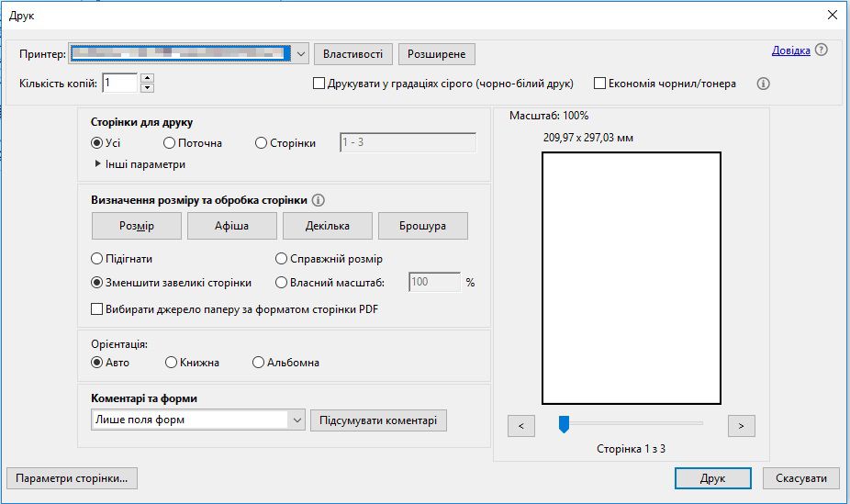The width and height of the screenshot is (850, 504).
Task: Switch to Декілька multiple pages mode
Action: pos(328,226)
